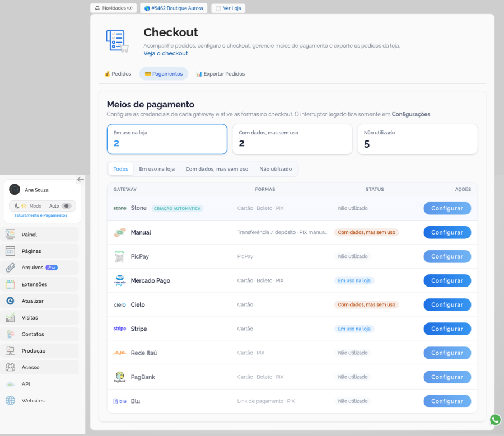Open Novidades (0) notifications button

coord(114,8)
